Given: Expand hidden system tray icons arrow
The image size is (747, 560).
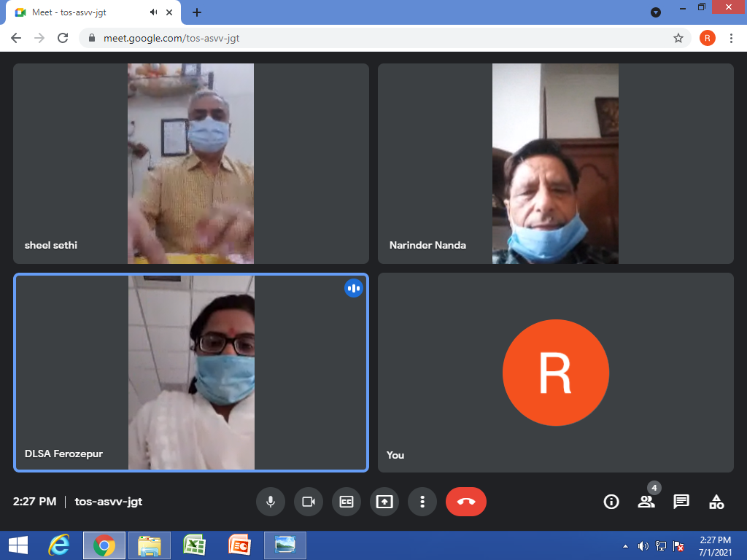Looking at the screenshot, I should coord(625,546).
